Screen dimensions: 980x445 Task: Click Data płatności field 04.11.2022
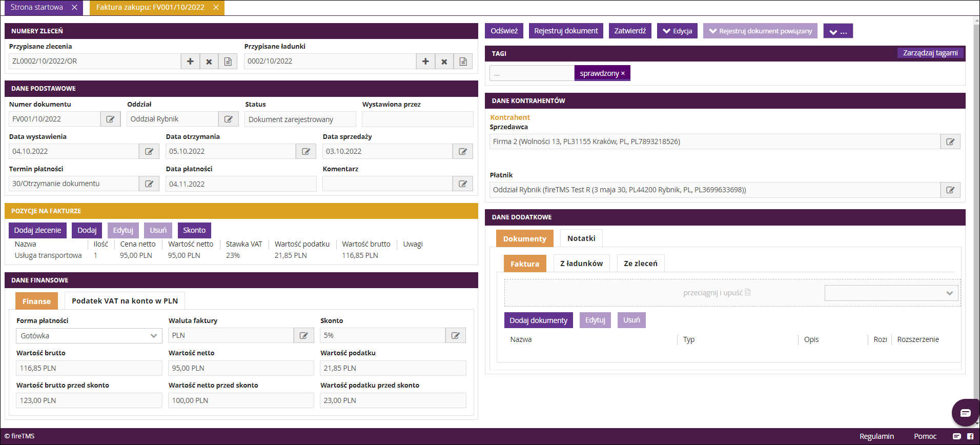click(241, 184)
